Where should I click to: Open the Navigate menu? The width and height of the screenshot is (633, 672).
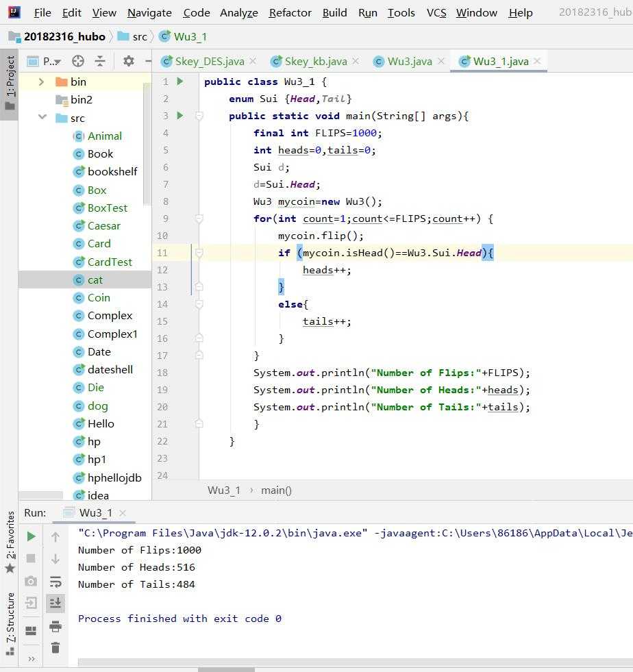pyautogui.click(x=149, y=13)
